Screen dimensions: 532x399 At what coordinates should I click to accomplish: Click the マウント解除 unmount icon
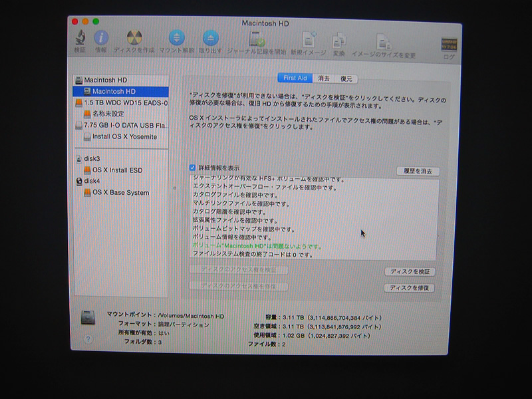click(x=176, y=38)
